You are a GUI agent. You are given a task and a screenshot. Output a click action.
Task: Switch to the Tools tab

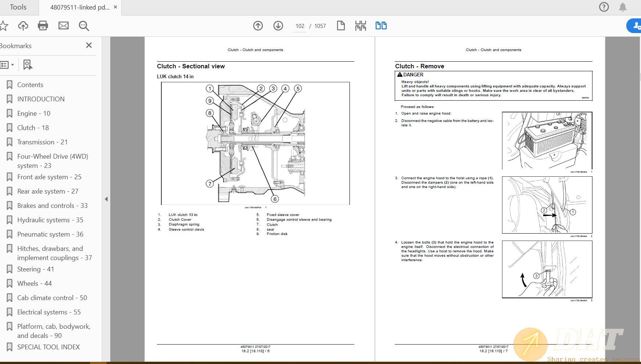(x=18, y=7)
